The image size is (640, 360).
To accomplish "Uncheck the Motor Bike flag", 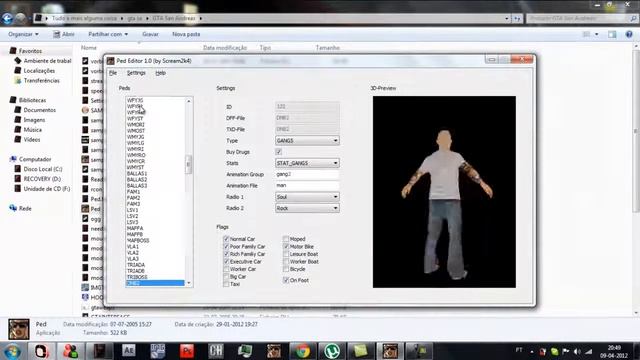I will (286, 247).
